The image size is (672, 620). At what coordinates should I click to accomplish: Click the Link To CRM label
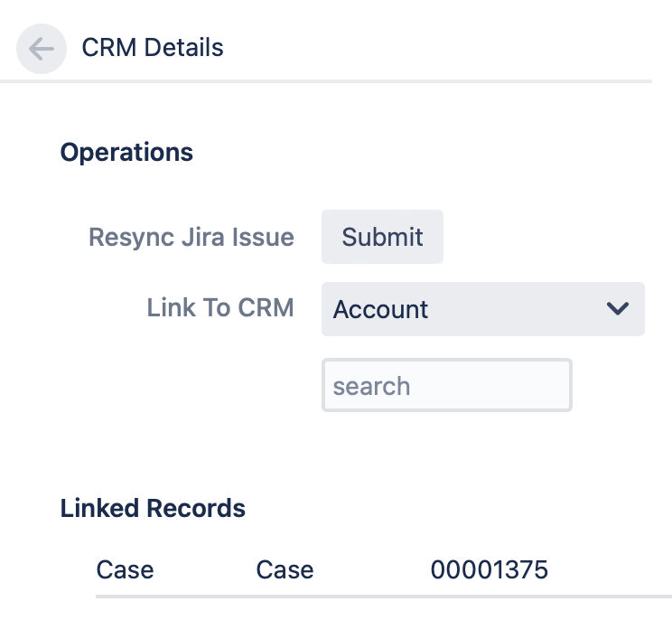point(219,307)
